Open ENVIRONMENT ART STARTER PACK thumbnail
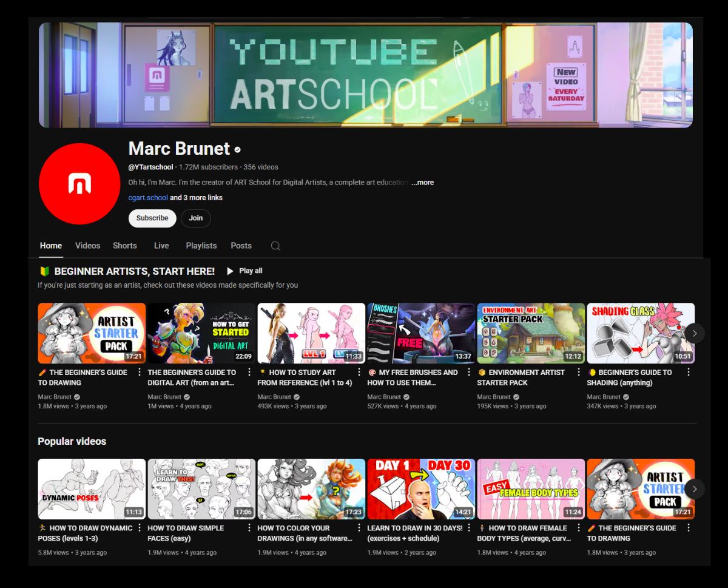Viewport: 728px width, 588px height. tap(531, 333)
